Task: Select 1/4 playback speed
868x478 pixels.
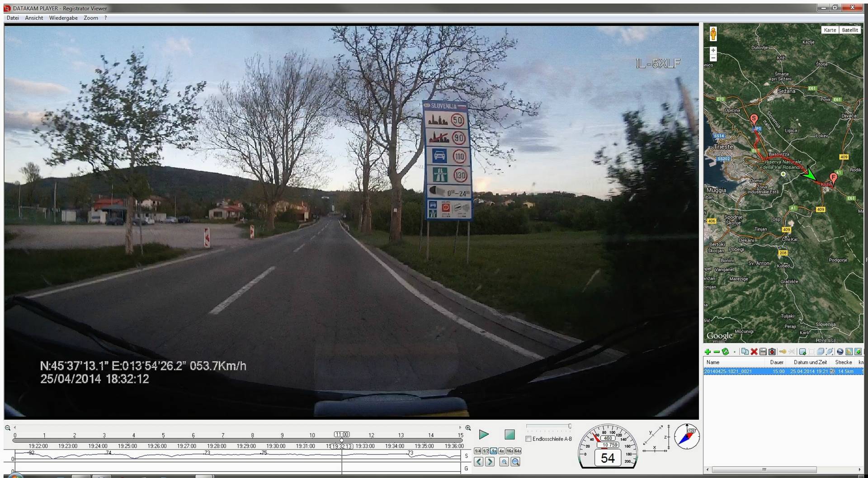Action: pos(477,450)
